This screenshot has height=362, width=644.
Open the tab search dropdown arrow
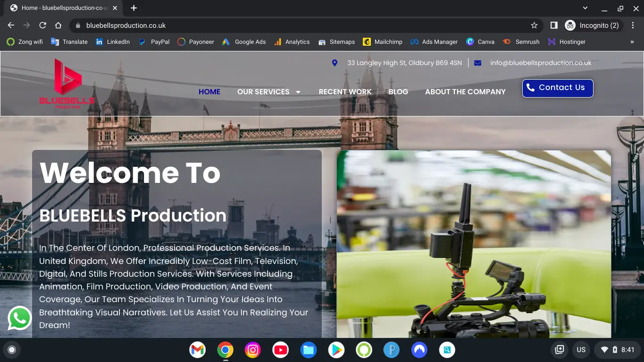[x=585, y=8]
